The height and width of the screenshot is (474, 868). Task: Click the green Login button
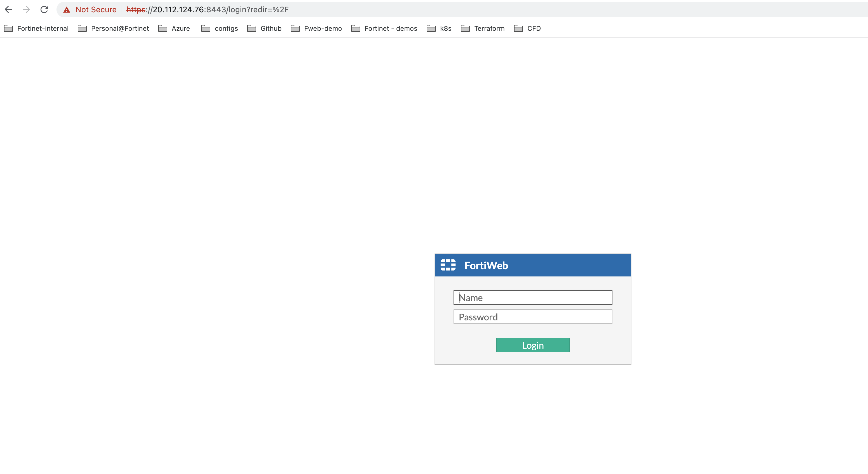(533, 345)
